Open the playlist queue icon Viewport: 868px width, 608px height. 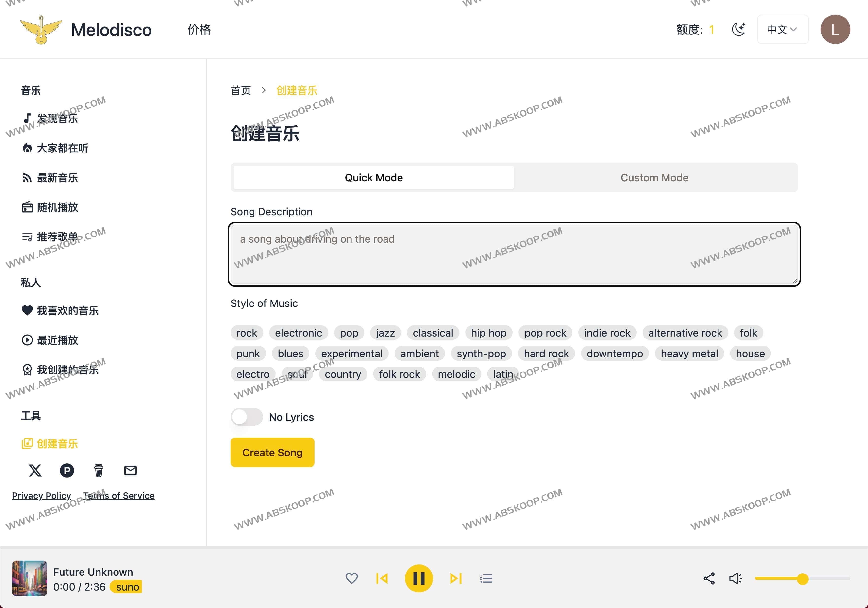click(486, 578)
